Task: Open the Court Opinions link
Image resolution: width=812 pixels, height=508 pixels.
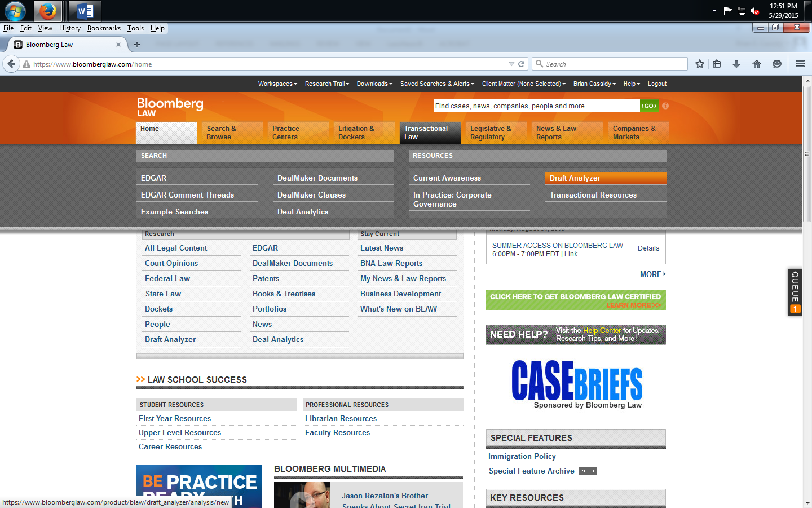Action: (171, 263)
